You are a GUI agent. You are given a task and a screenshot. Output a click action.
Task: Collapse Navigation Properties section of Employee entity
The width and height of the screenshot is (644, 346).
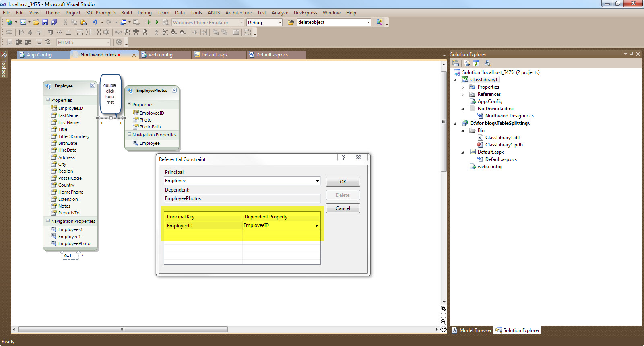coord(48,221)
